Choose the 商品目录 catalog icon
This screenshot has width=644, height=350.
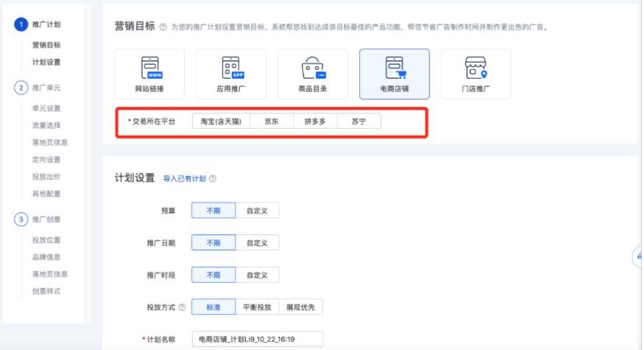point(313,74)
